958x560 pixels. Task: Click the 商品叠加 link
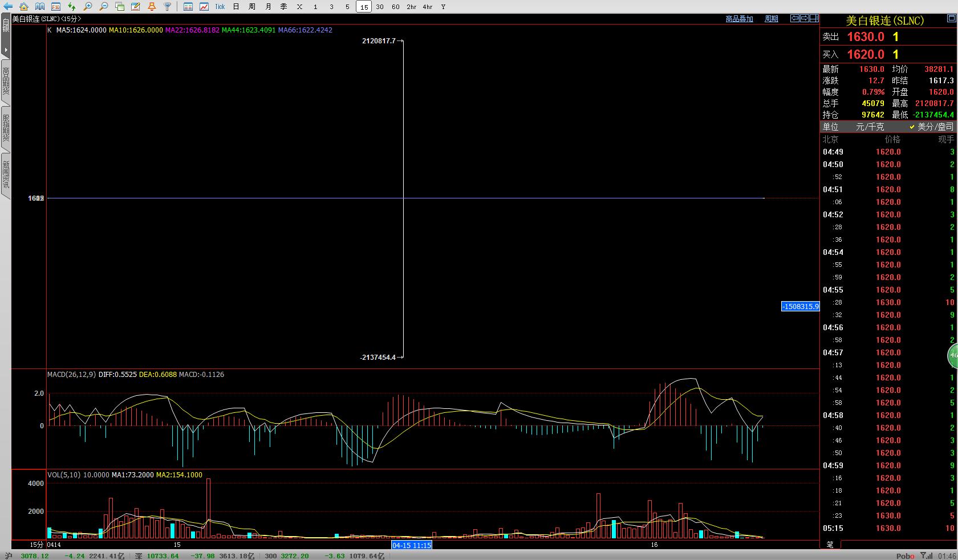739,19
